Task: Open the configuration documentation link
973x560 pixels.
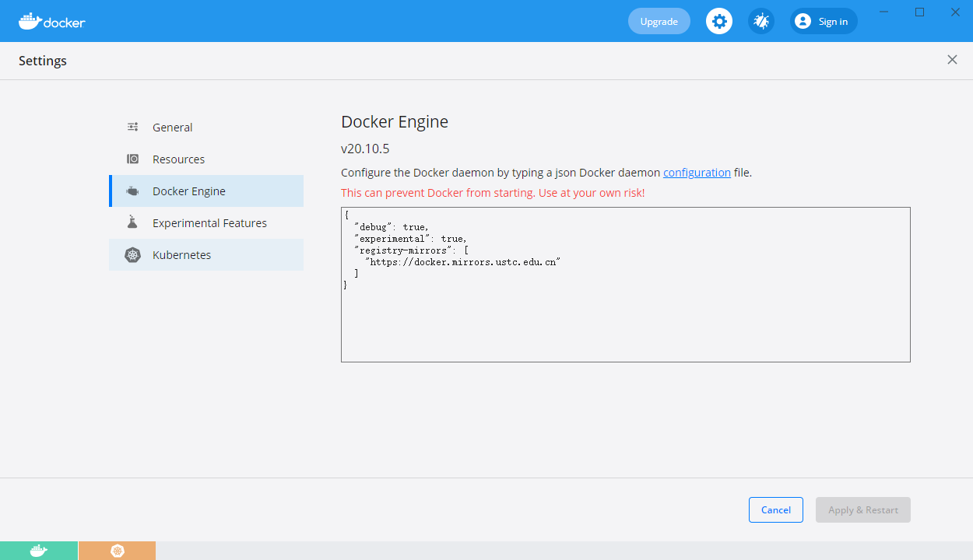Action: [x=697, y=172]
